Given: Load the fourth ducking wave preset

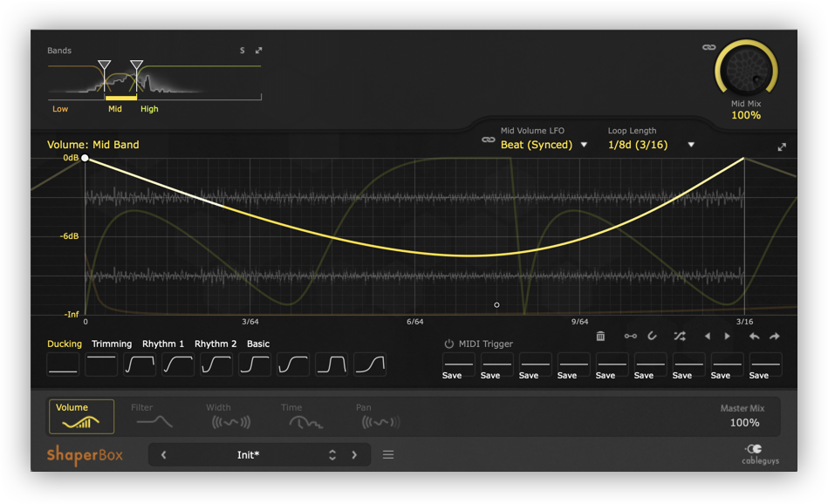Looking at the screenshot, I should [178, 364].
